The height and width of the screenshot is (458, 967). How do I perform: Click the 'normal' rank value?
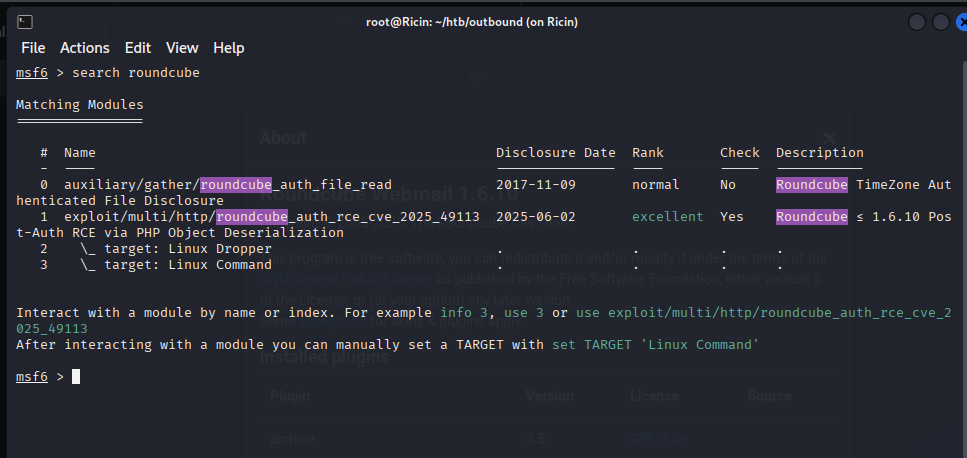(656, 185)
